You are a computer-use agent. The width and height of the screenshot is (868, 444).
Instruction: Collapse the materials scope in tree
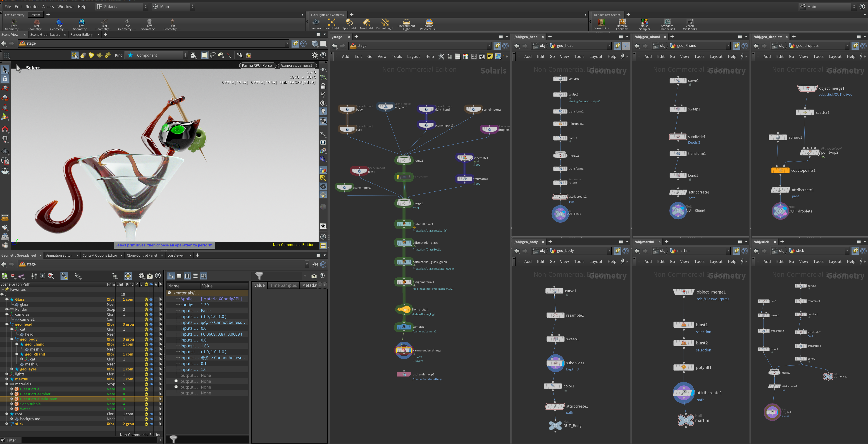click(7, 384)
